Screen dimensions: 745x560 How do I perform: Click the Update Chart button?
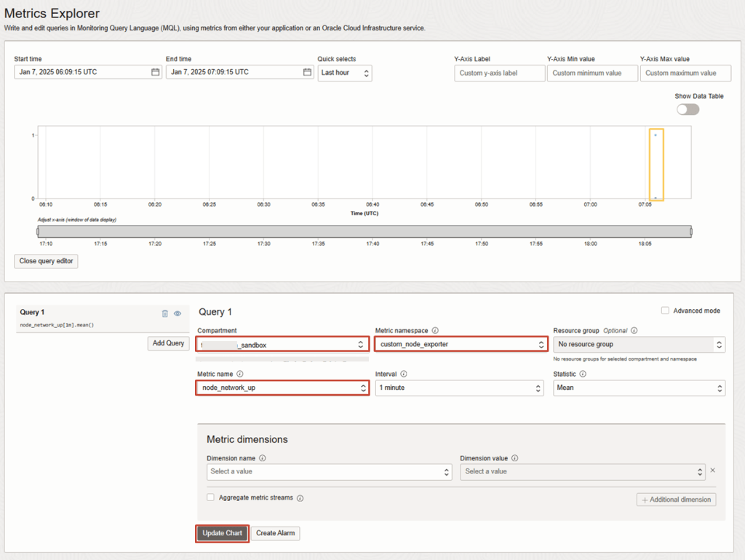[x=222, y=533]
